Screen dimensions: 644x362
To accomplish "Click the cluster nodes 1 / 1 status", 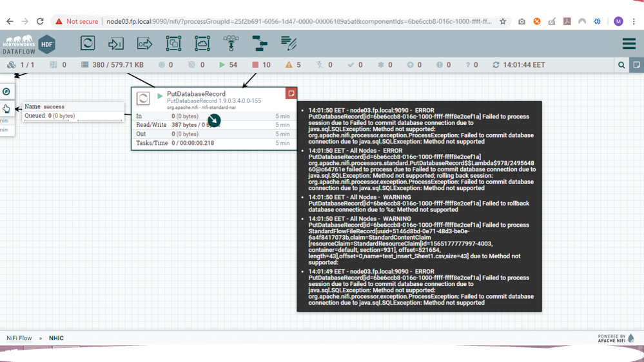I will point(21,65).
